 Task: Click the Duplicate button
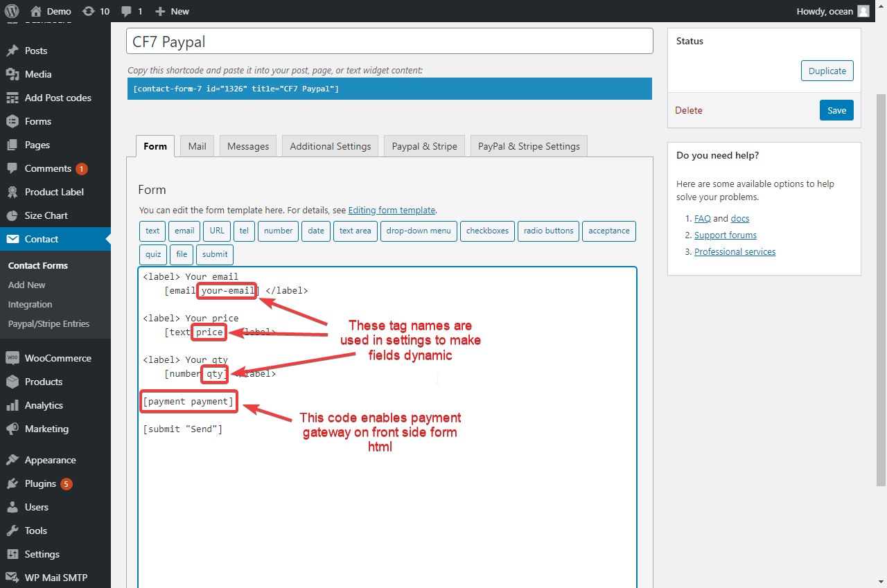pyautogui.click(x=827, y=71)
